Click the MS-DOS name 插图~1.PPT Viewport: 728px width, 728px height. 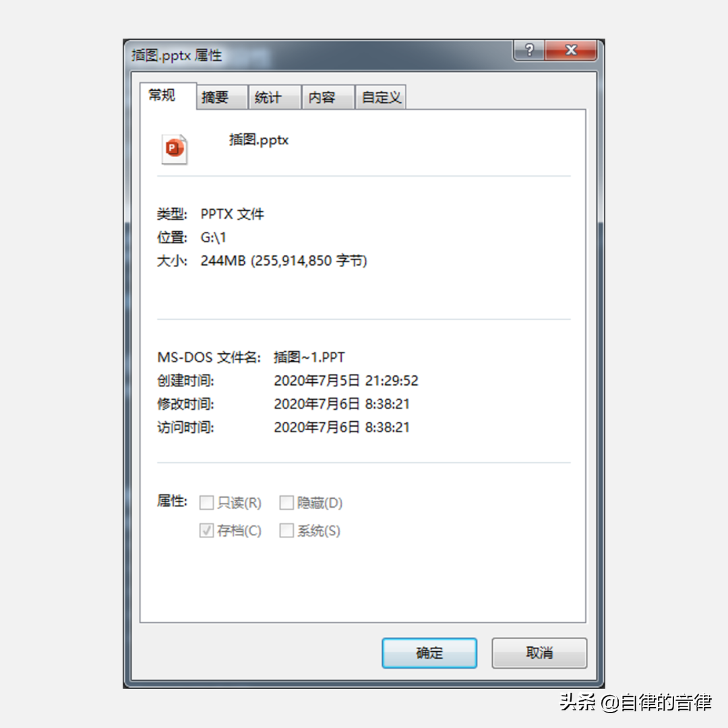click(309, 357)
